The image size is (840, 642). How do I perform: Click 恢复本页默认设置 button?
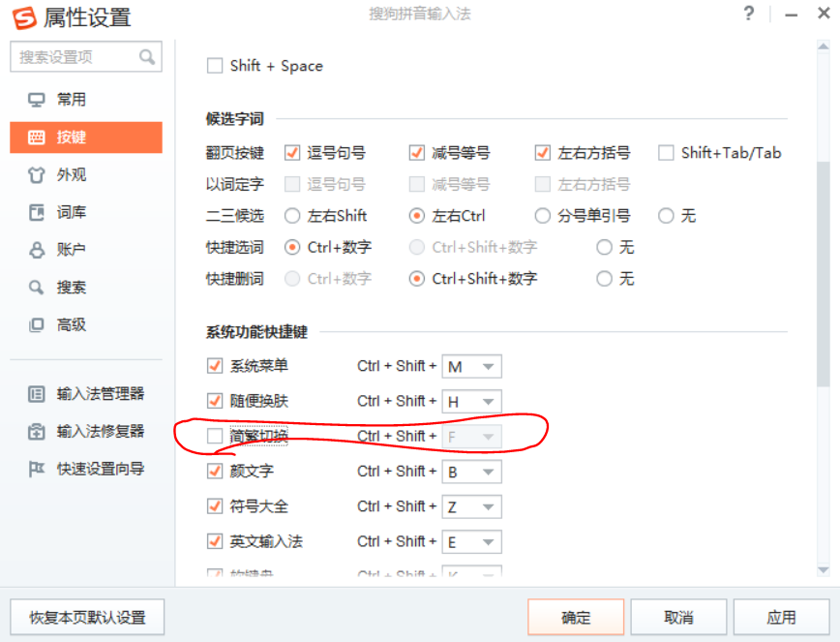coord(87,618)
